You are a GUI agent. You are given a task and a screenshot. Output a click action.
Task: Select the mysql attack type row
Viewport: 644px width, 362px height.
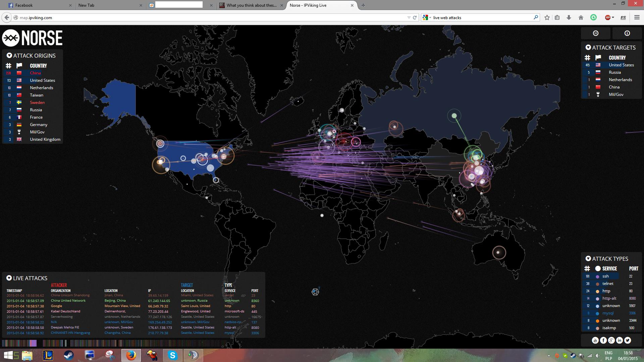611,313
